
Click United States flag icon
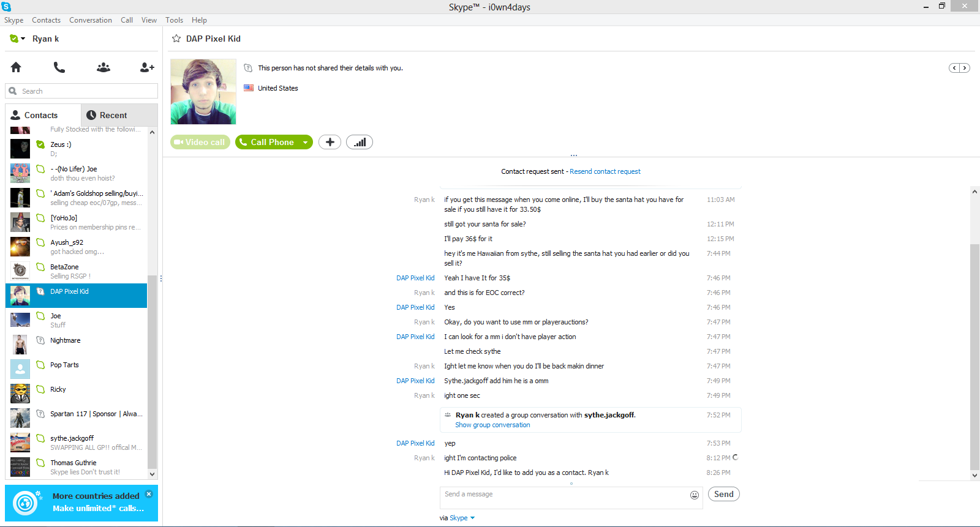tap(249, 88)
